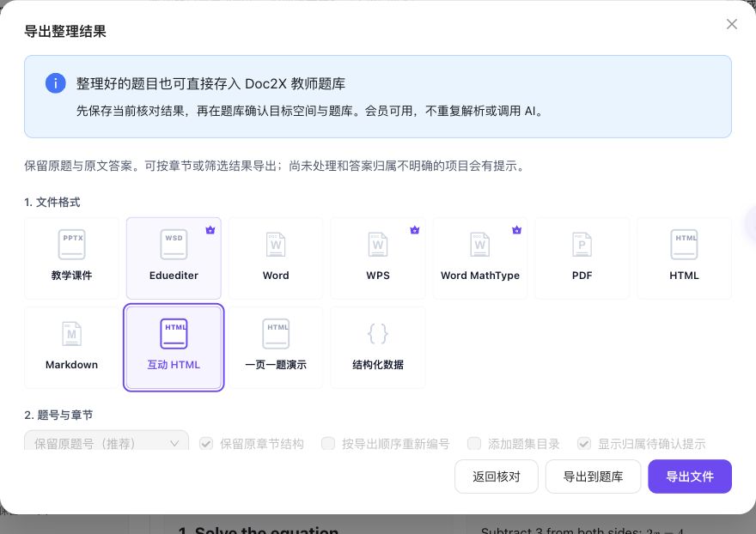
Task: Select the PDF export format card
Action: click(582, 258)
